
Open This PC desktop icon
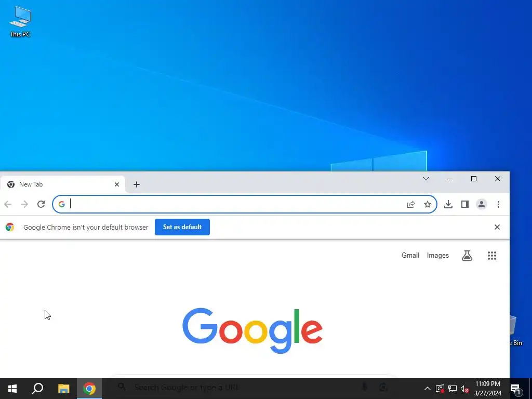coord(20,21)
